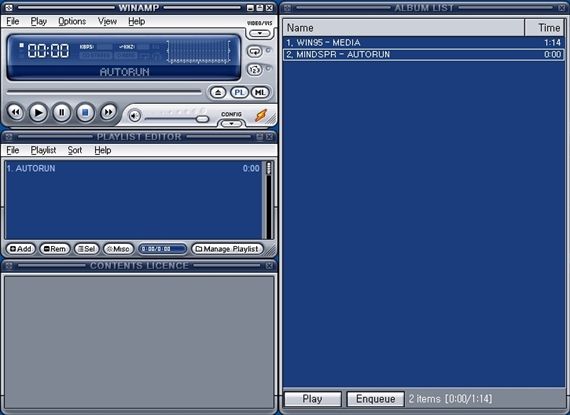570x415 pixels.
Task: Toggle the Shuffle button
Action: click(255, 69)
